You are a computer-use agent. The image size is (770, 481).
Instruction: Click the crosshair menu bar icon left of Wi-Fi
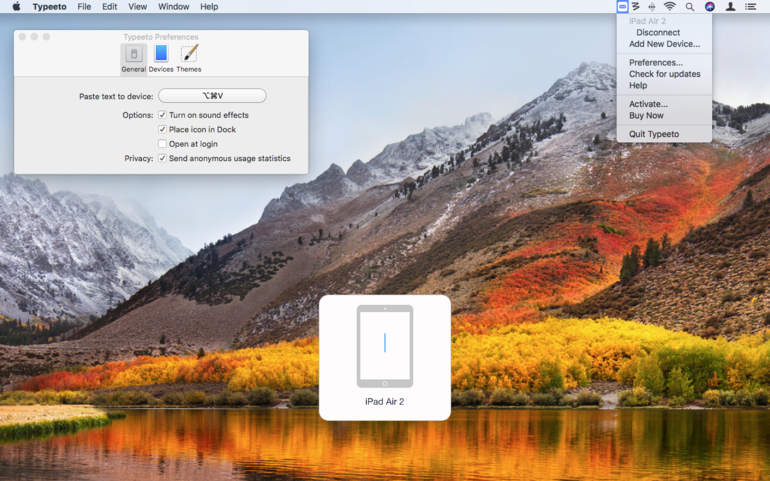[652, 6]
